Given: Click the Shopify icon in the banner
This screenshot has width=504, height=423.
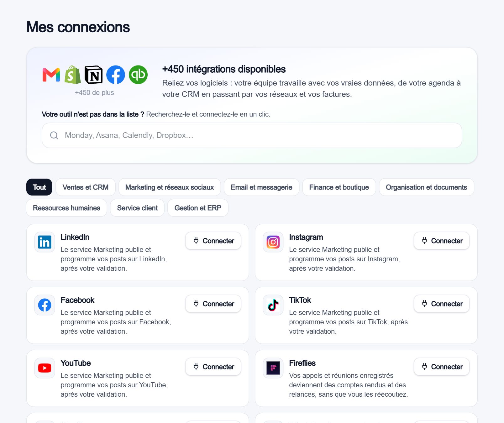Looking at the screenshot, I should (73, 75).
